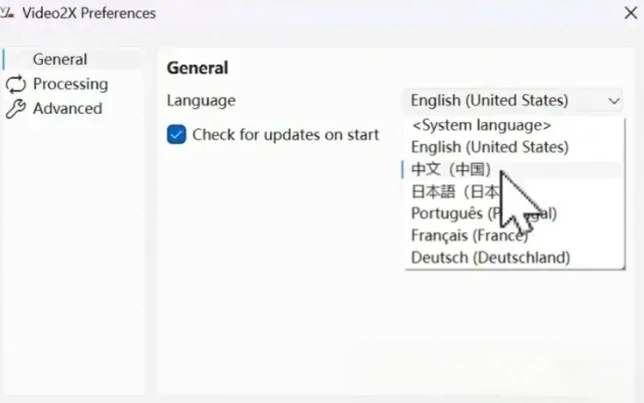Choose <System language> from the list
The width and height of the screenshot is (644, 403).
(481, 125)
